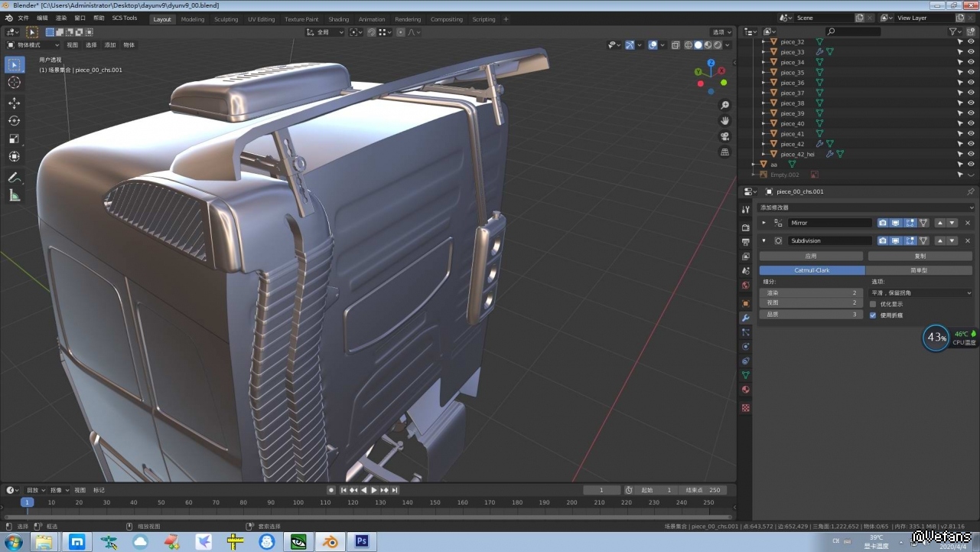Image resolution: width=980 pixels, height=552 pixels.
Task: Open the 物体模式 mode dropdown
Action: click(34, 45)
